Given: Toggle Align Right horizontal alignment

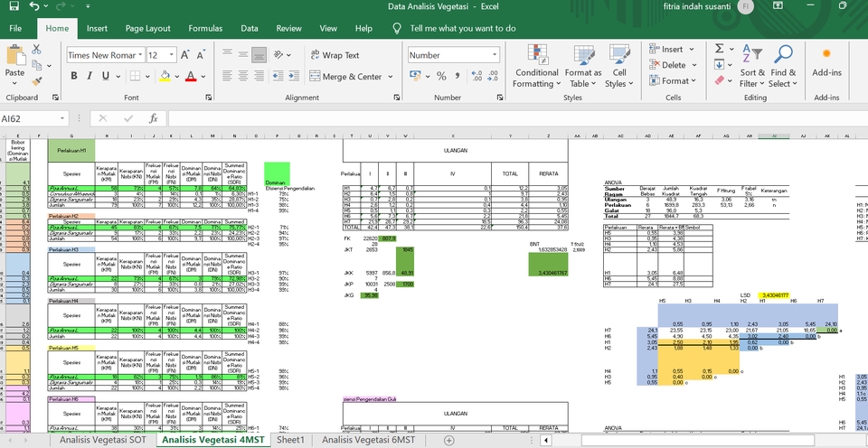Looking at the screenshot, I should (259, 77).
